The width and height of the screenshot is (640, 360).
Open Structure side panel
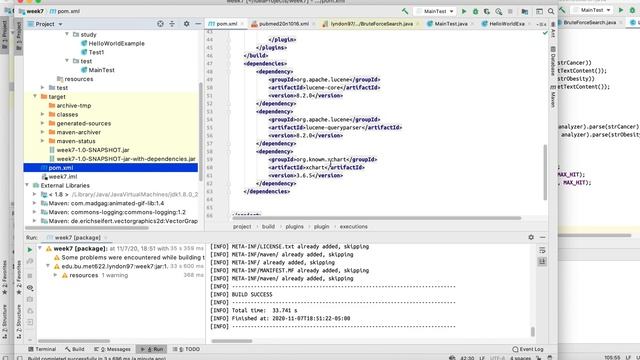[18, 321]
